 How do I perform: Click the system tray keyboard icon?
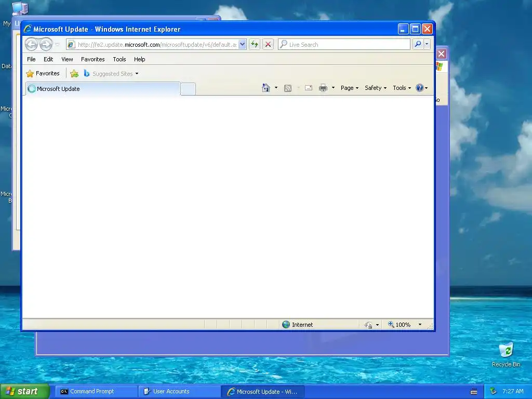tap(474, 392)
